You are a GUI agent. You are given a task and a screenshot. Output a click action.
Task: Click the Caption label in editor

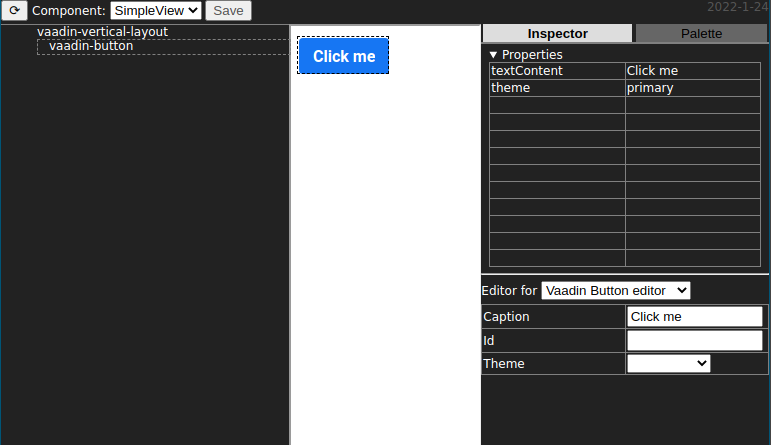pos(506,317)
